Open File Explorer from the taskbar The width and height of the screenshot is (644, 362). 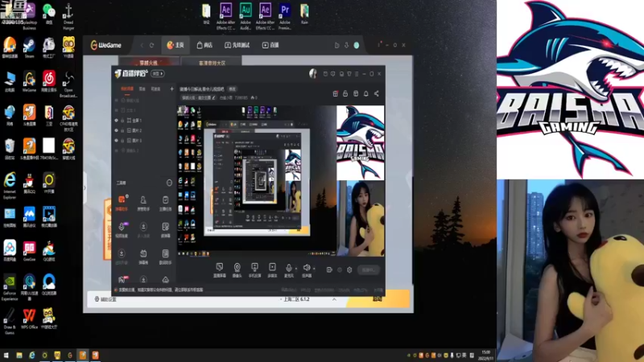(x=19, y=356)
